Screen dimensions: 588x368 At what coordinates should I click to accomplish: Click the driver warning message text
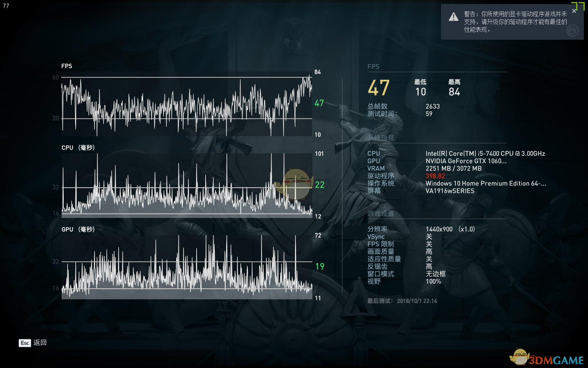click(x=515, y=22)
